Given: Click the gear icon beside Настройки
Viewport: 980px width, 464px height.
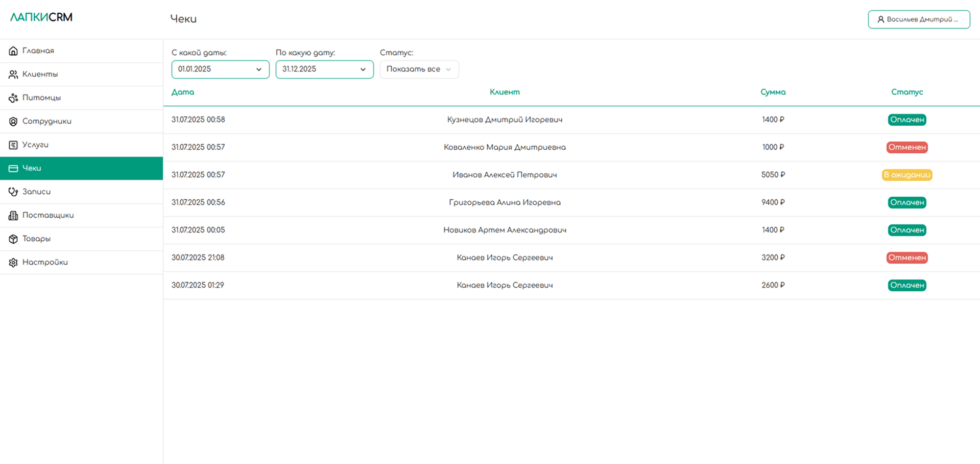Looking at the screenshot, I should click(13, 263).
